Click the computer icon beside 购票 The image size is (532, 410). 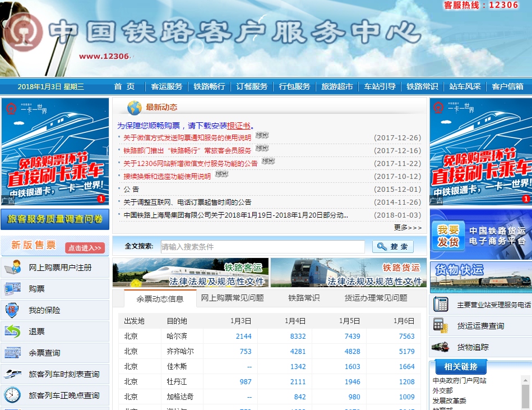[x=12, y=289]
